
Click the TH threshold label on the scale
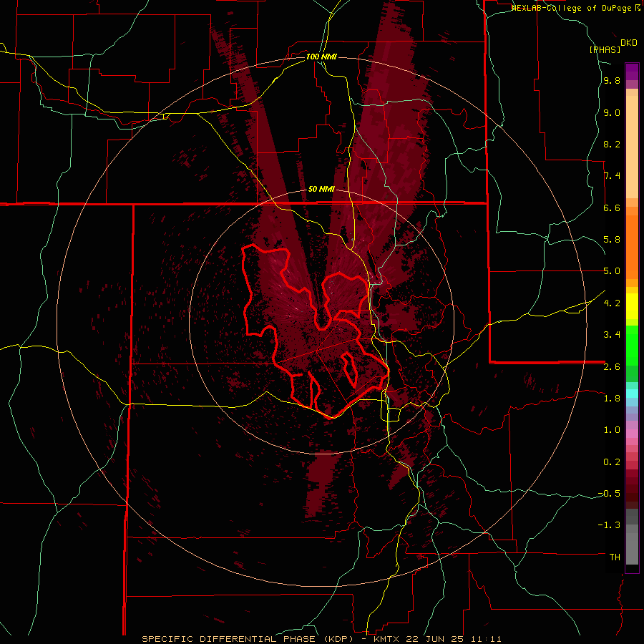(615, 557)
